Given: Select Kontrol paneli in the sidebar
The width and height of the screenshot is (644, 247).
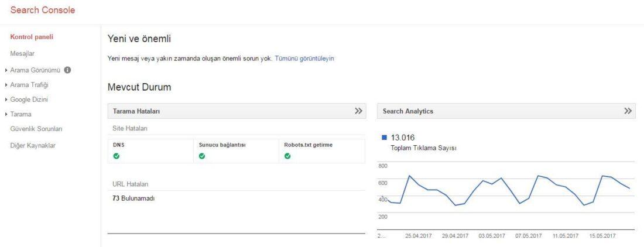Looking at the screenshot, I should pyautogui.click(x=32, y=37).
